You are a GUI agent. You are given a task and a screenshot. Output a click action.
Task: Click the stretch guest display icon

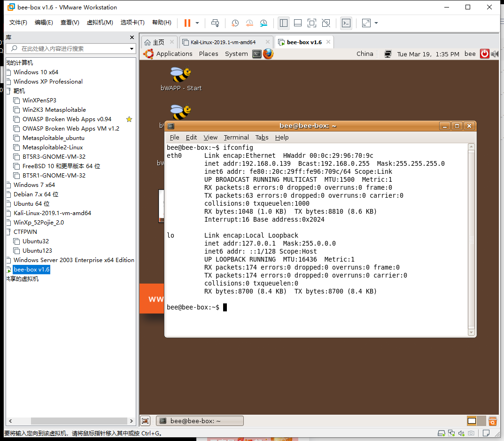click(366, 23)
